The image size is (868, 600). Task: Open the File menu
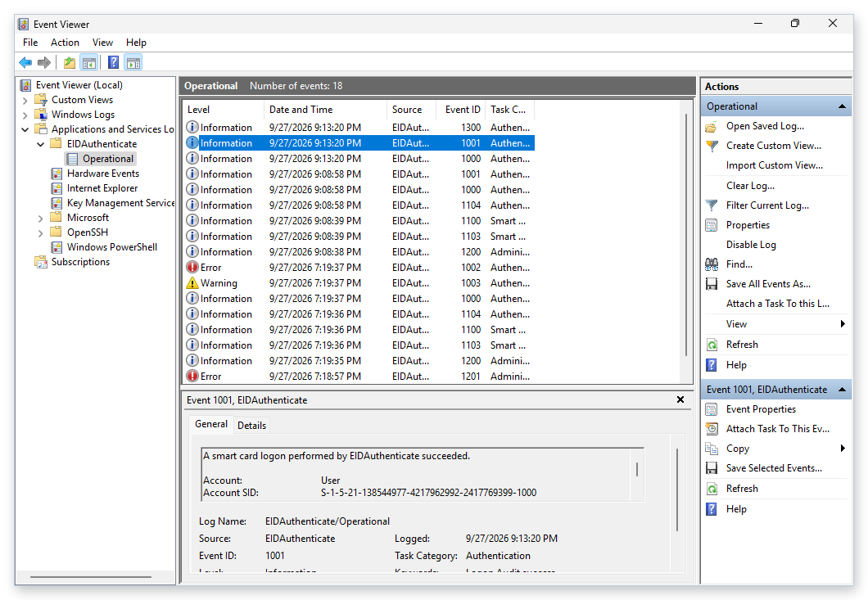click(30, 43)
